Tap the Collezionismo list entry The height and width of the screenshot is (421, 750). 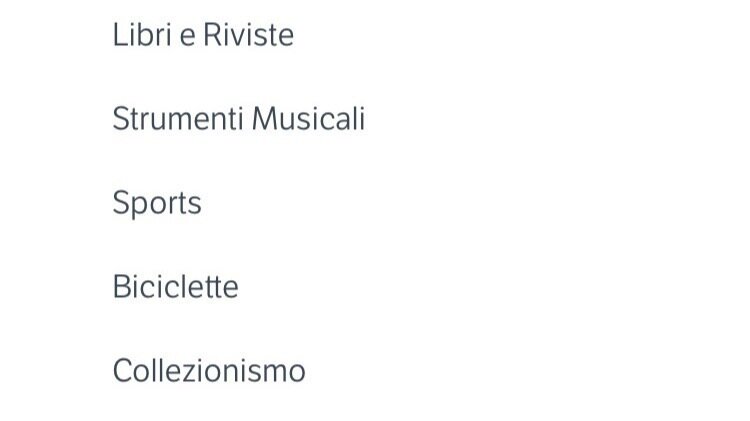[209, 371]
